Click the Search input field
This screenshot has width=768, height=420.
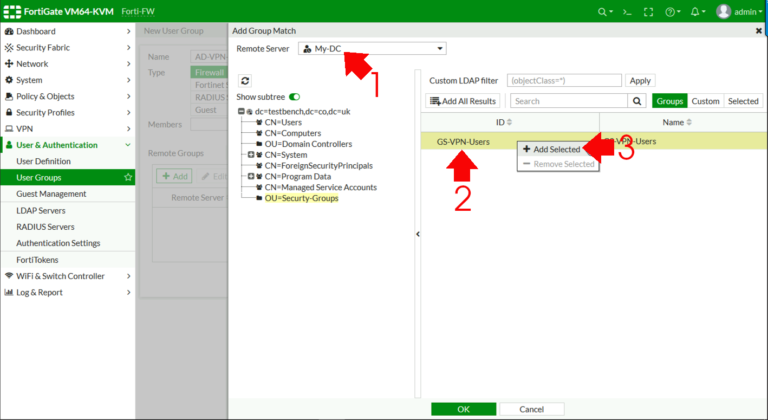point(569,101)
